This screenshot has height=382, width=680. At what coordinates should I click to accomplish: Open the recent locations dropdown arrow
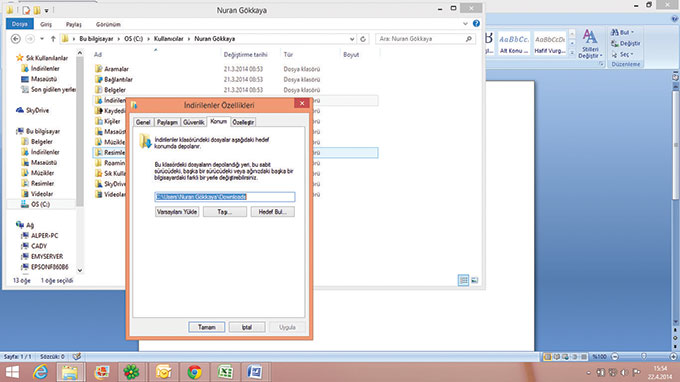click(x=42, y=39)
